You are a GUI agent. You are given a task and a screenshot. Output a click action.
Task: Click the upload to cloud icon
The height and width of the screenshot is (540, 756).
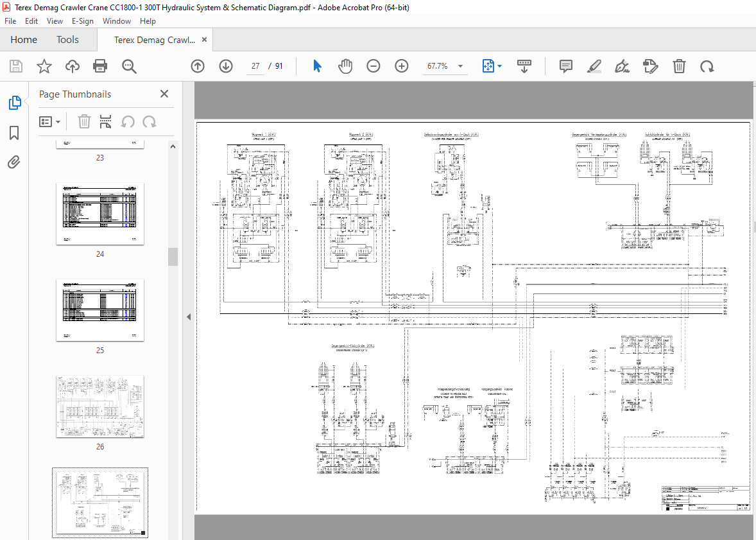click(73, 66)
